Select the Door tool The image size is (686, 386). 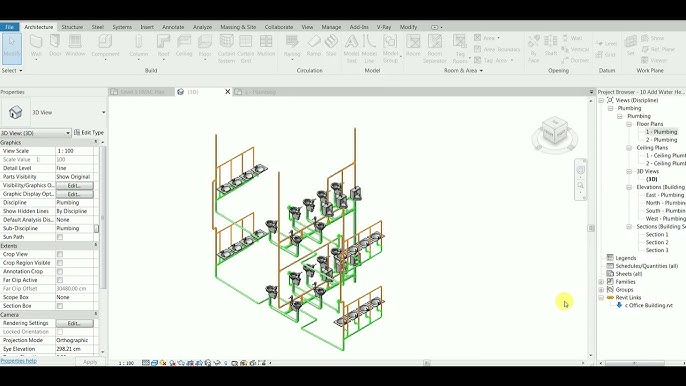55,46
